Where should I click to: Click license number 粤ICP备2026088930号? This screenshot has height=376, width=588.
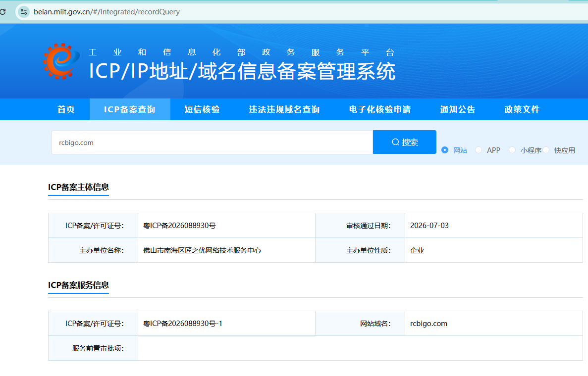[179, 226]
